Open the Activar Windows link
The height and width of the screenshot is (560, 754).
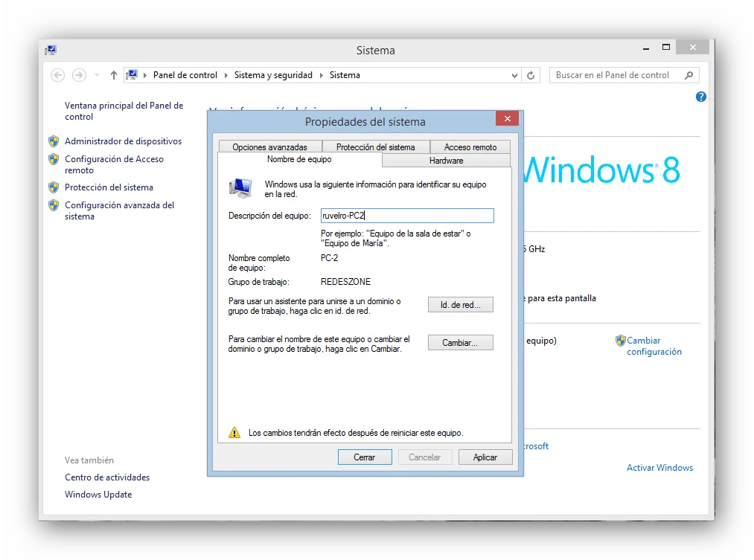pos(659,467)
